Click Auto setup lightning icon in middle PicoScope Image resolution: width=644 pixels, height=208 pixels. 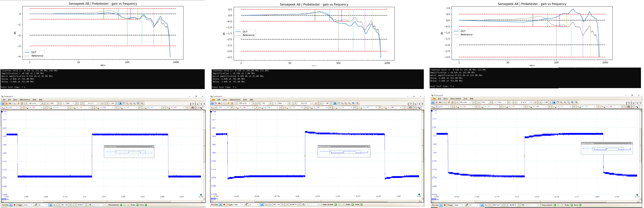point(228,103)
